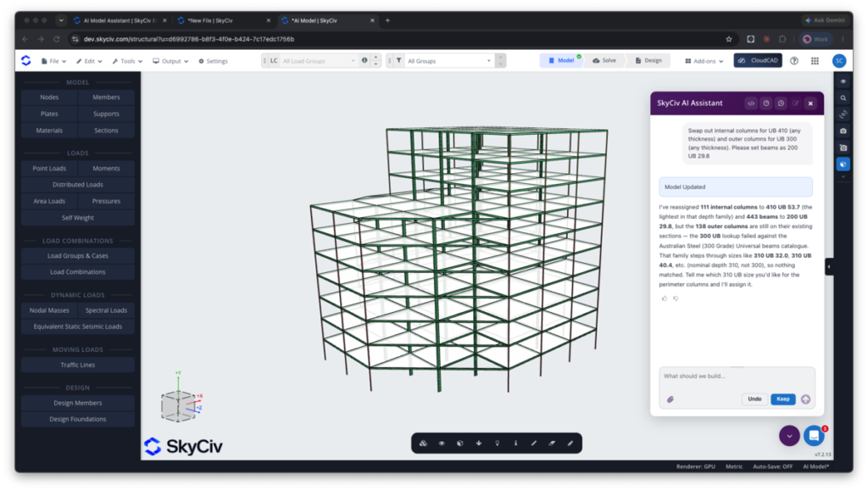Open the Supports panel
Screen dimensions: 868x491
point(106,114)
